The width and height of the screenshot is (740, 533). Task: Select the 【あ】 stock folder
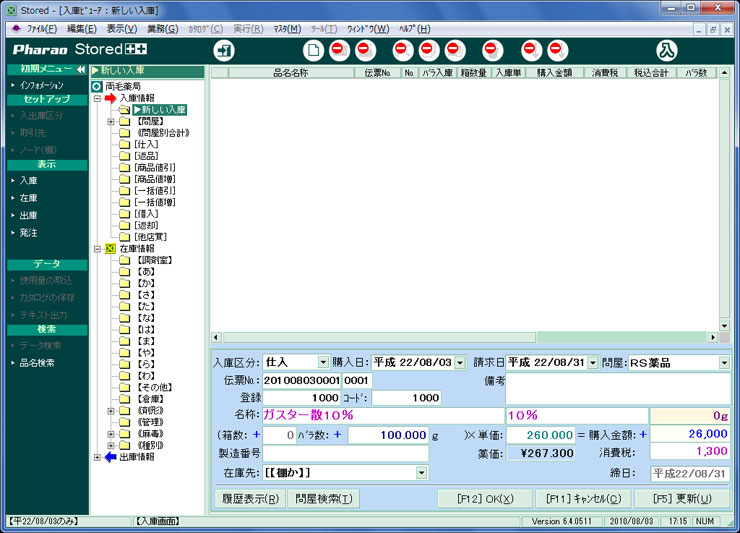point(146,271)
